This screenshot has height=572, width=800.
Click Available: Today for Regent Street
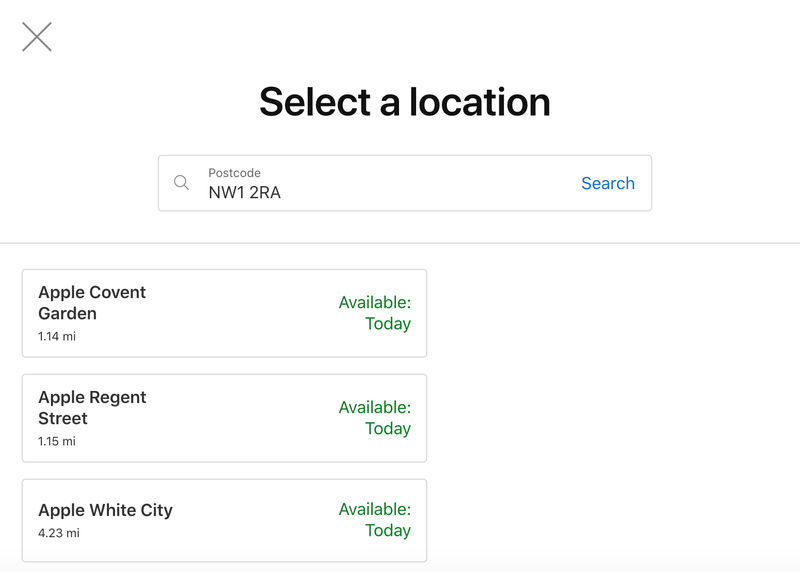tap(375, 417)
